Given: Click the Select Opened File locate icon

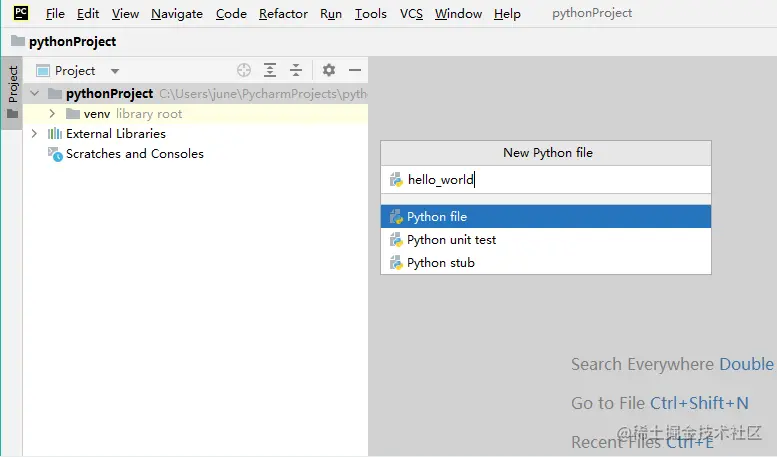Looking at the screenshot, I should coord(243,70).
